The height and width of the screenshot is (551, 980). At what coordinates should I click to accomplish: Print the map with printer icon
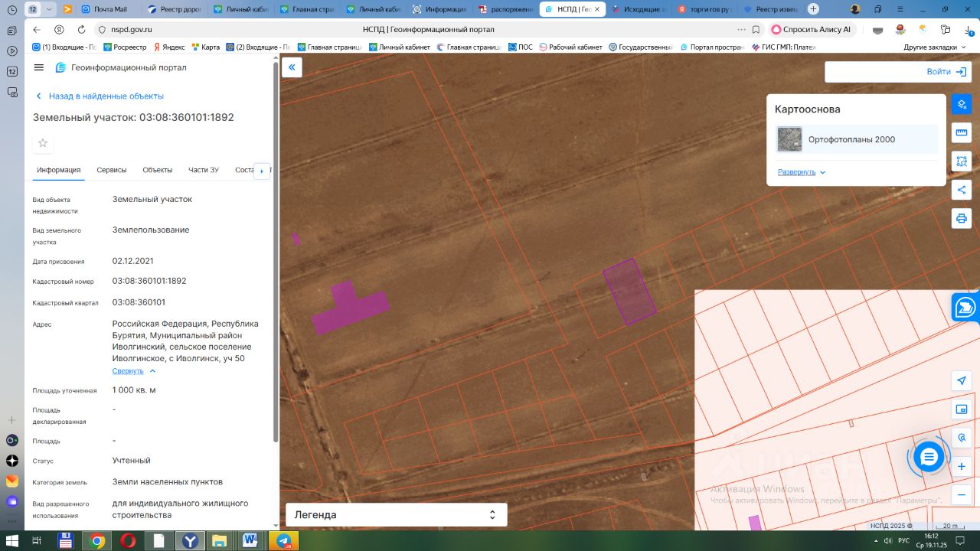point(962,219)
